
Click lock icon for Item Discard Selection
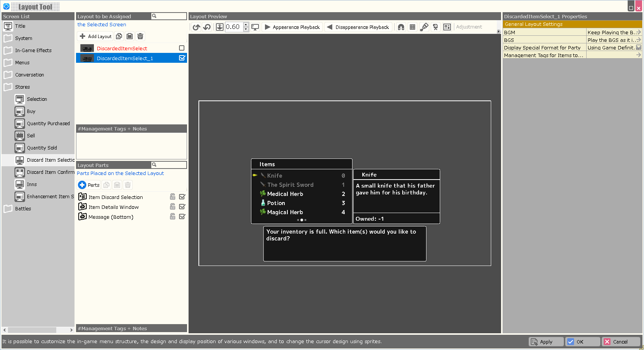click(x=172, y=197)
